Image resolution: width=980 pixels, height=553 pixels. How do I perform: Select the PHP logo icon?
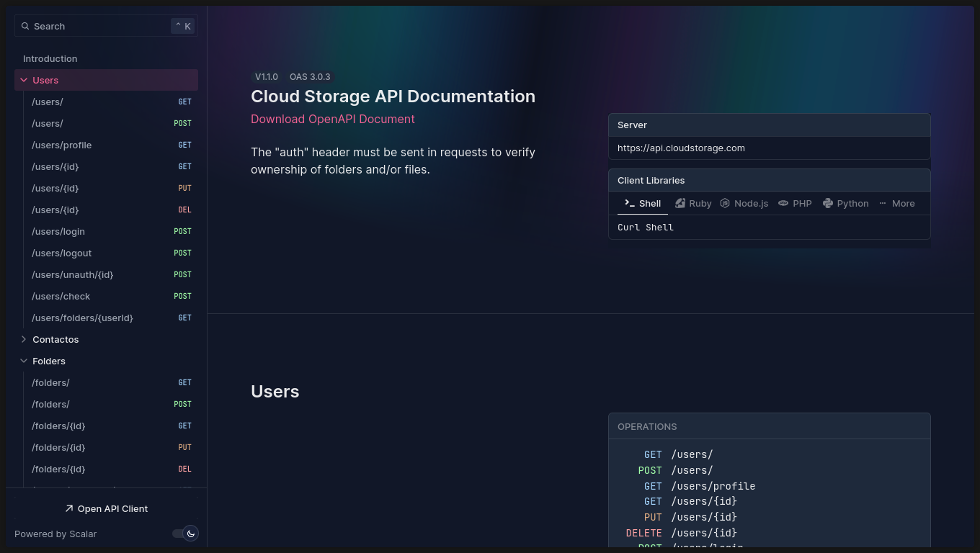783,203
